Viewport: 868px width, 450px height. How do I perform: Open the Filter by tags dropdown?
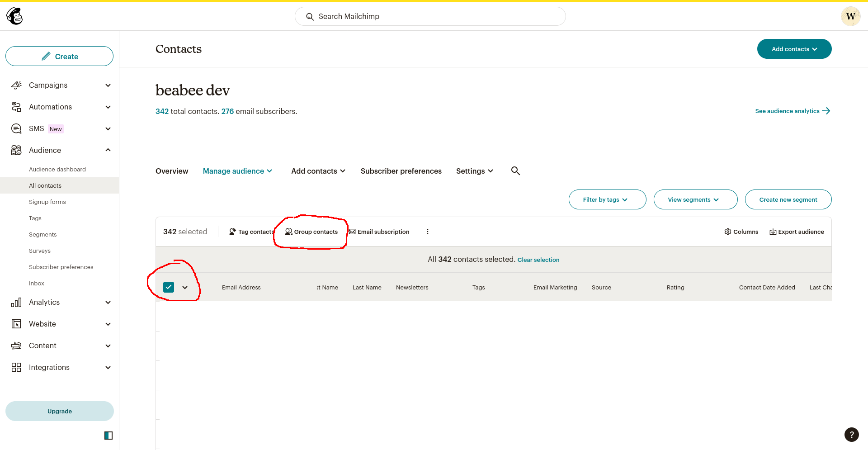pos(607,199)
